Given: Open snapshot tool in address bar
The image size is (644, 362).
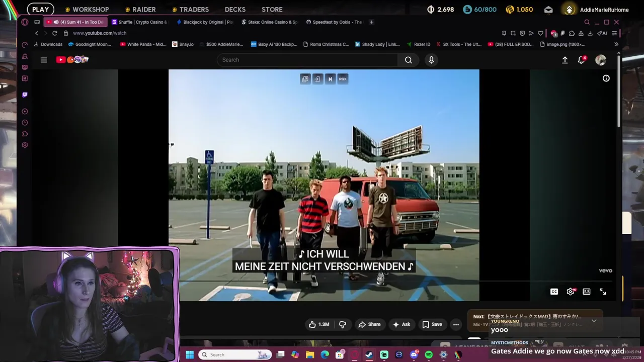Looking at the screenshot, I should coord(513,33).
